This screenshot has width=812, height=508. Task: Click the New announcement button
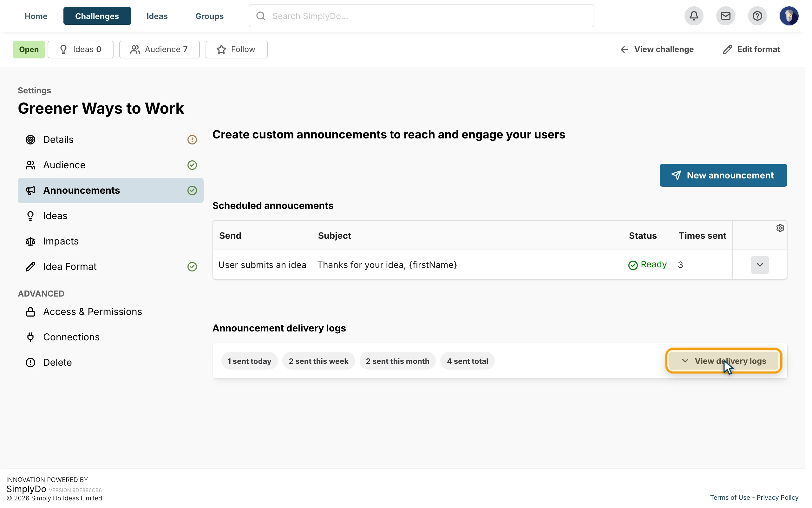(x=723, y=175)
